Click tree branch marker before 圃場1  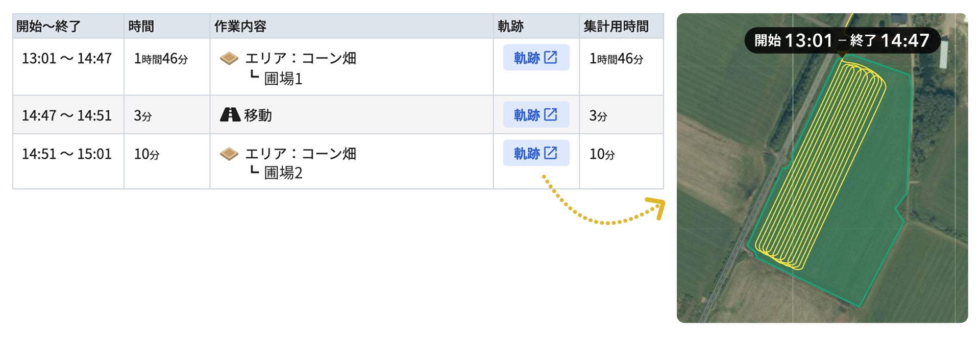coord(254,76)
